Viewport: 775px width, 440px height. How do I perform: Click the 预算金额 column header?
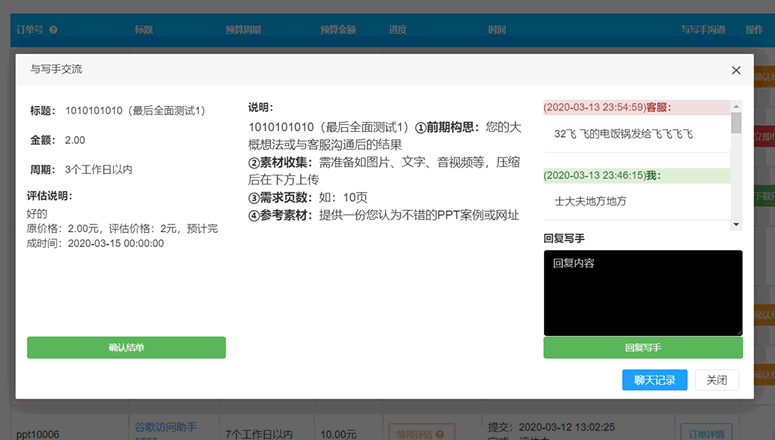click(x=338, y=30)
